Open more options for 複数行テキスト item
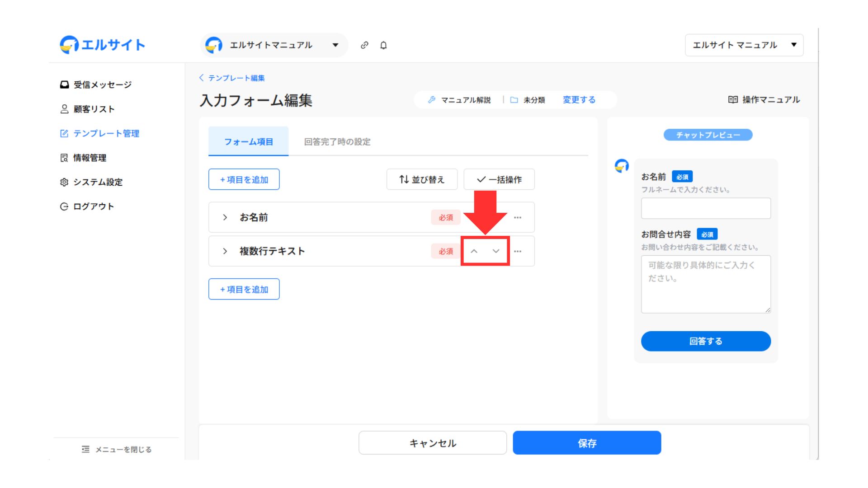The width and height of the screenshot is (868, 488). (518, 251)
